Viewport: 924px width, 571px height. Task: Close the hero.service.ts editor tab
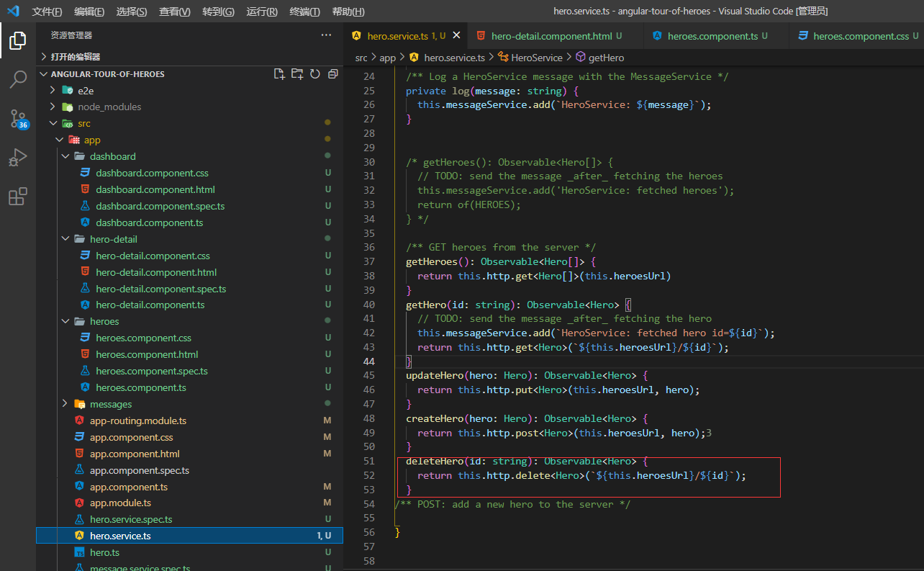tap(456, 35)
